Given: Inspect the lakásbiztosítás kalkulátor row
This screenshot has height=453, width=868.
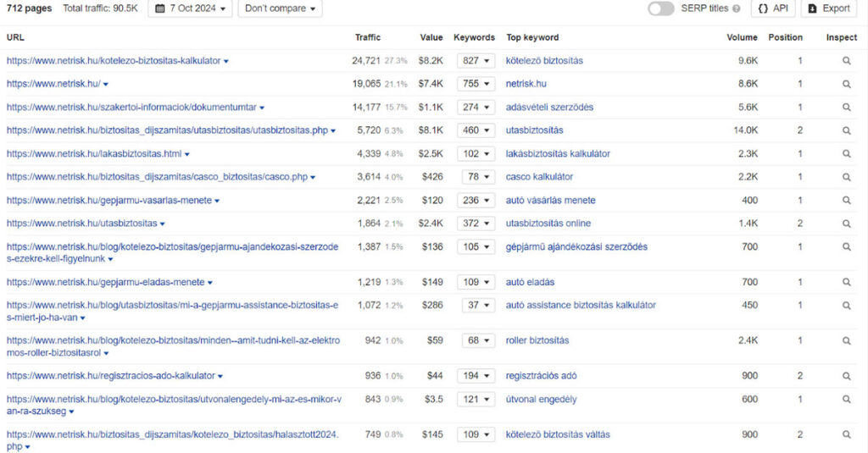Looking at the screenshot, I should tap(847, 154).
